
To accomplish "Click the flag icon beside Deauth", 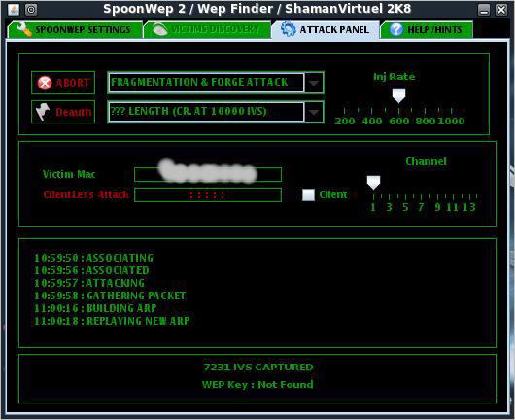I will tap(43, 112).
